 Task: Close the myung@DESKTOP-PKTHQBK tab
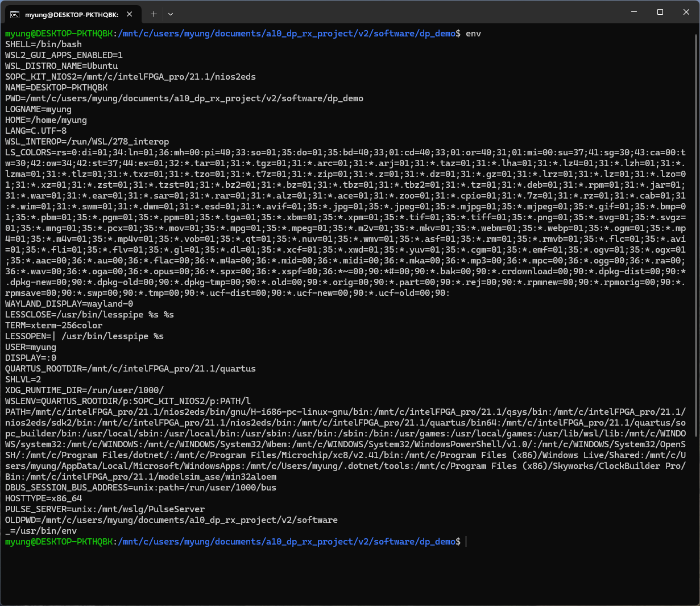click(130, 14)
